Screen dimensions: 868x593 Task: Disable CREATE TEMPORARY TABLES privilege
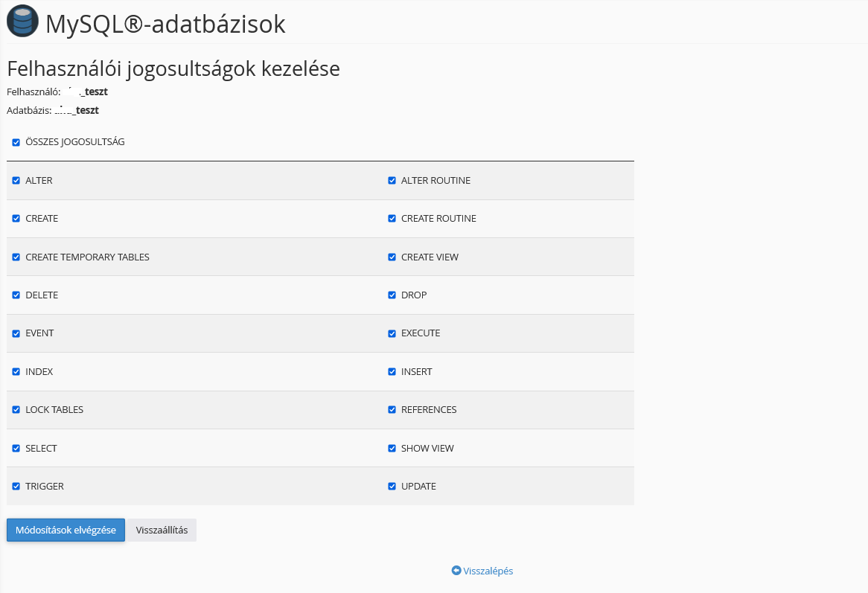pos(16,257)
